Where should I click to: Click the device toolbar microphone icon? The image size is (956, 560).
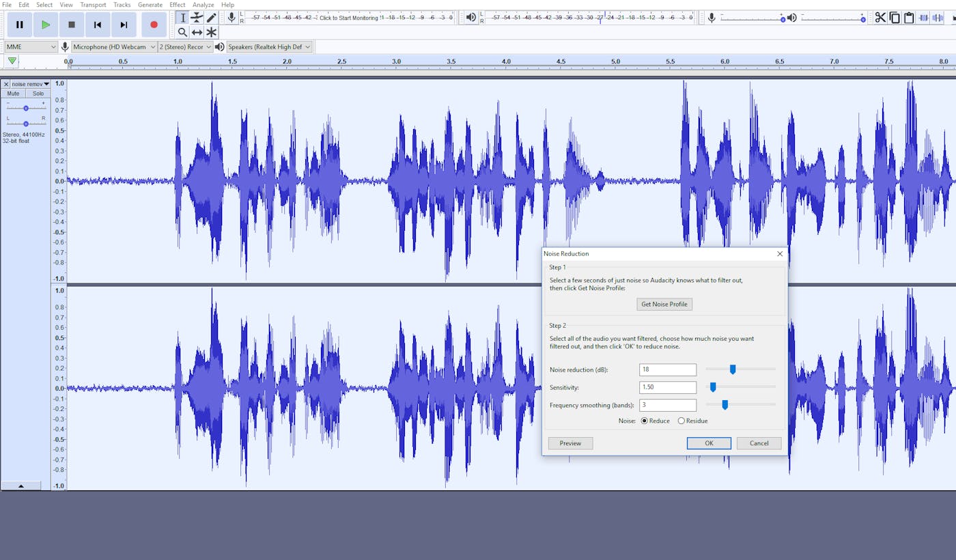pos(65,46)
